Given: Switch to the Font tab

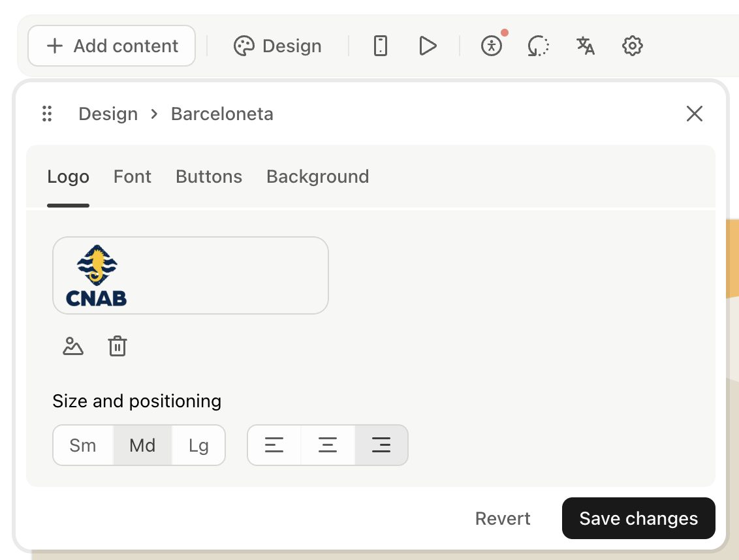Looking at the screenshot, I should coord(133,177).
